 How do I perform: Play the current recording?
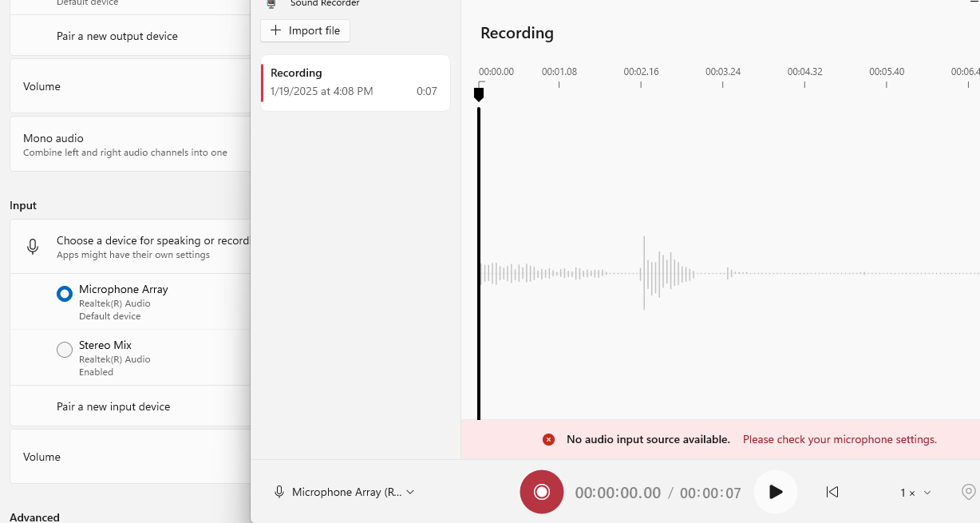(x=775, y=492)
